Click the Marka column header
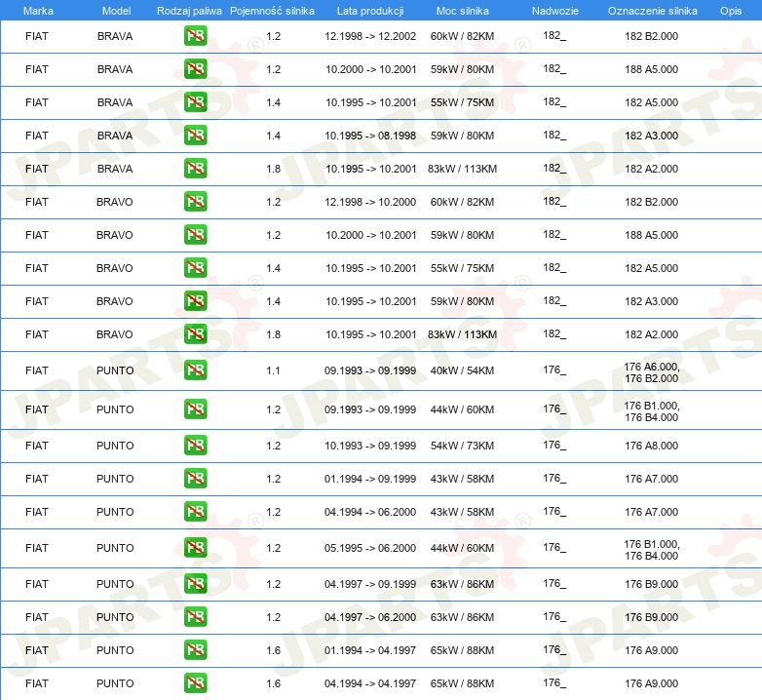This screenshot has height=700, width=762. coord(38,11)
